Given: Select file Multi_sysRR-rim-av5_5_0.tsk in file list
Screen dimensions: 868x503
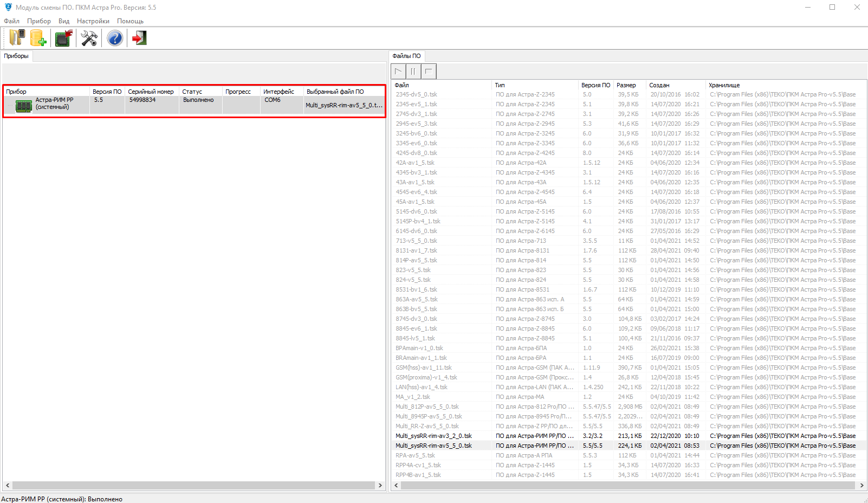Looking at the screenshot, I should 433,446.
